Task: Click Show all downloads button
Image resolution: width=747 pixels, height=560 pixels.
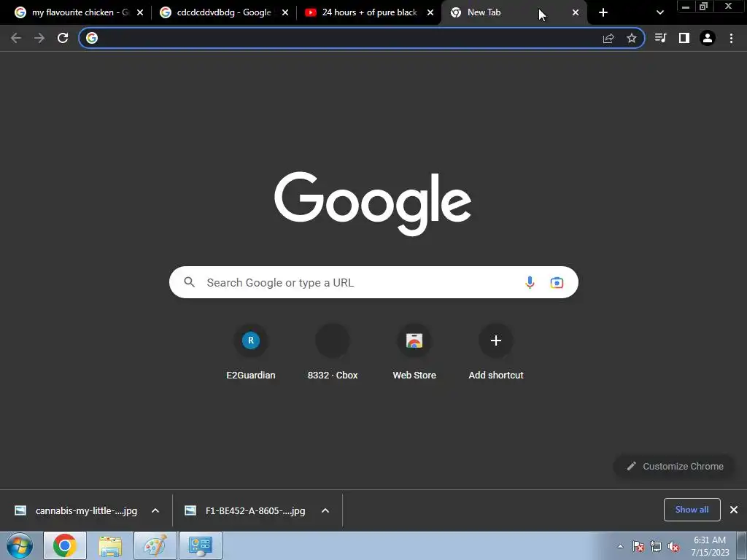Action: point(692,510)
